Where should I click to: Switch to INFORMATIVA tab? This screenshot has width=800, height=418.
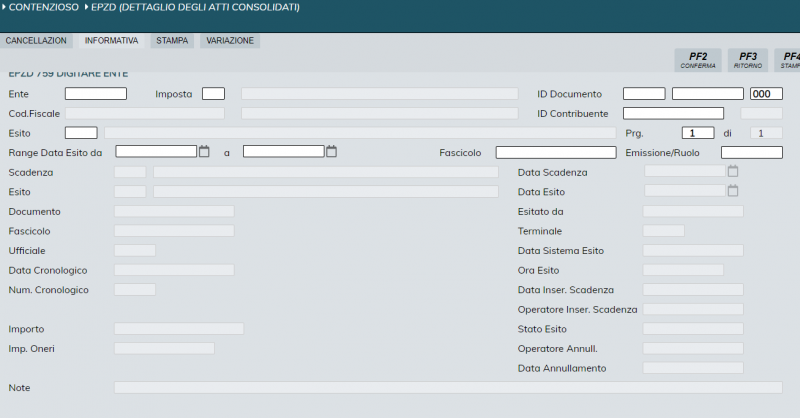tap(111, 41)
